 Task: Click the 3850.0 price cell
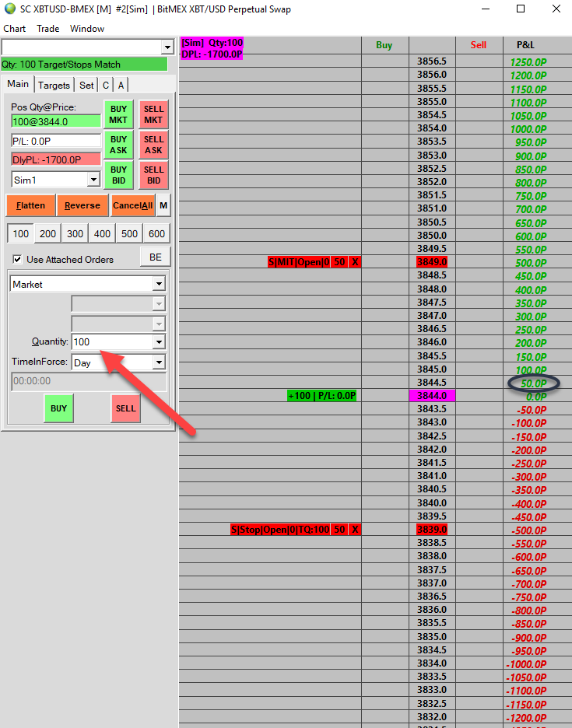pyautogui.click(x=432, y=236)
